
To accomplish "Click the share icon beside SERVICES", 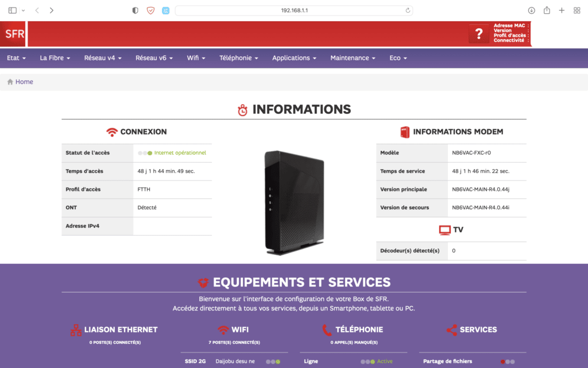I will pos(451,330).
